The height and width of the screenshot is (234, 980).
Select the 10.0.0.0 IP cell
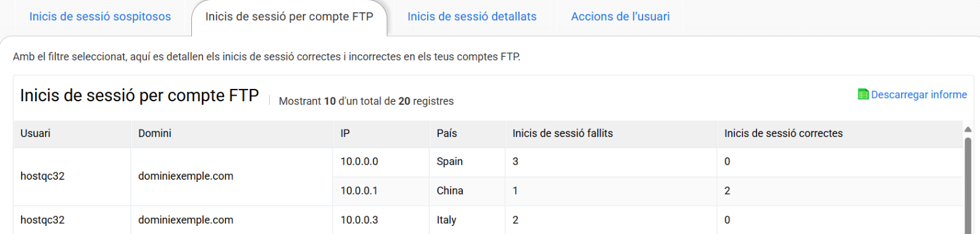(x=381, y=162)
